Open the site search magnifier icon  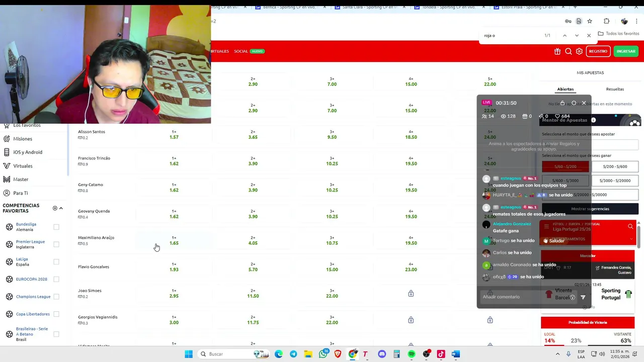569,51
